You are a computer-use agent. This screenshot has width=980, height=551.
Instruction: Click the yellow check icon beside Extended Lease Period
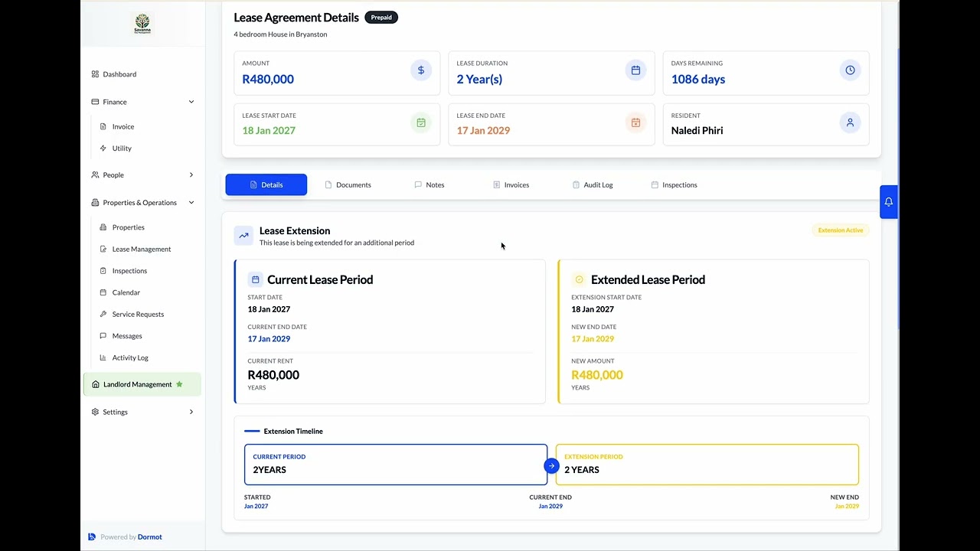[580, 279]
